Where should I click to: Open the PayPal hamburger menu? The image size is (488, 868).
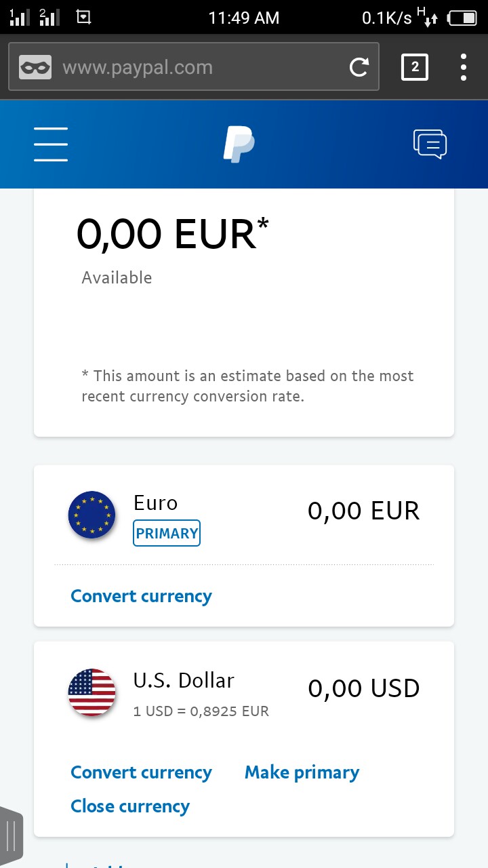click(x=51, y=144)
